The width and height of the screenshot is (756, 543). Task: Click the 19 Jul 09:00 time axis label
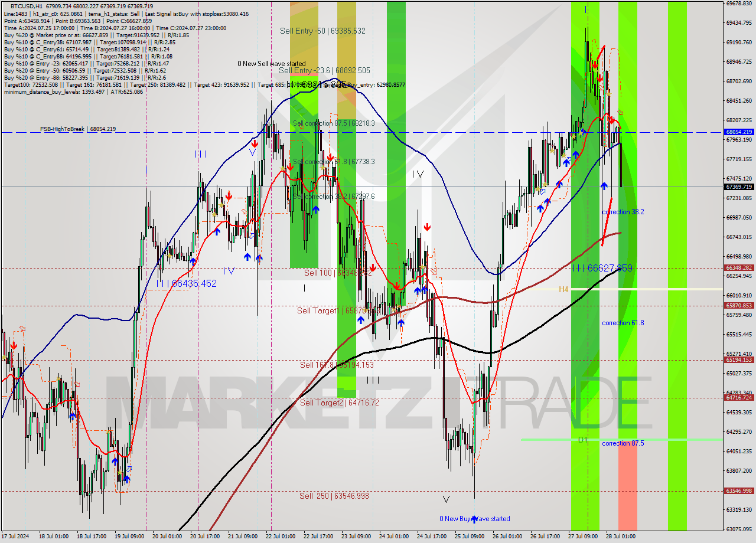129,537
